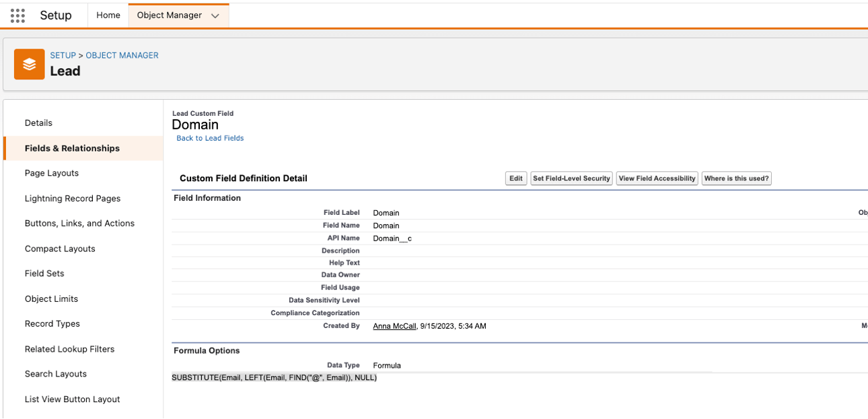Open Related Lookup Filters section
Image resolution: width=868 pixels, height=419 pixels.
[x=69, y=349]
